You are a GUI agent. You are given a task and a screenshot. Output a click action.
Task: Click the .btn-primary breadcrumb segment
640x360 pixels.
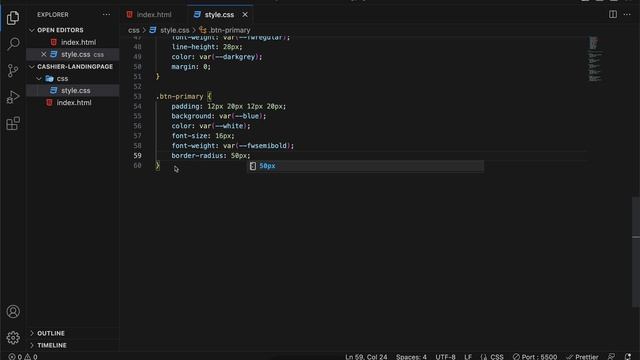[229, 30]
